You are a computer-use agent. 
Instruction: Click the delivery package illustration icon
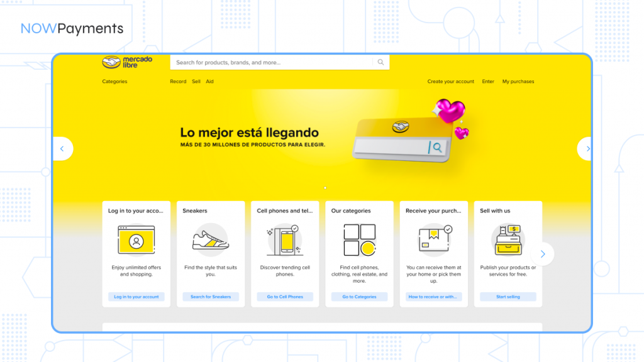pos(433,240)
